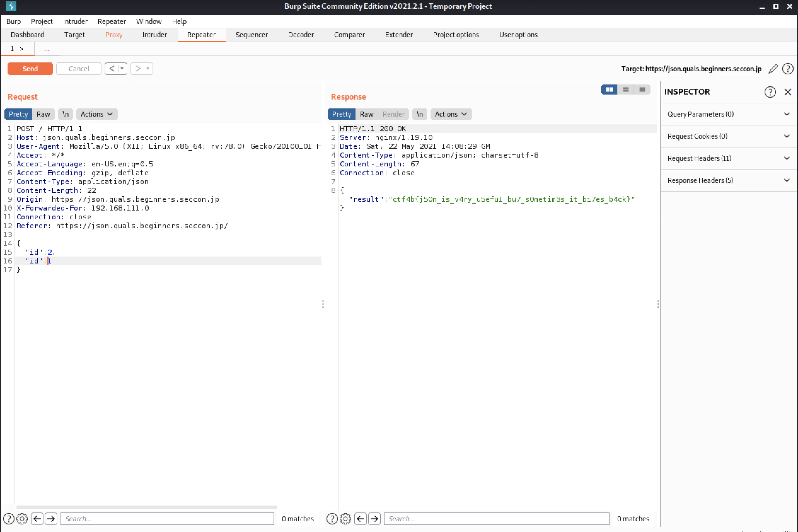Go to previous request search match
The height and width of the screenshot is (532, 798).
tap(37, 519)
